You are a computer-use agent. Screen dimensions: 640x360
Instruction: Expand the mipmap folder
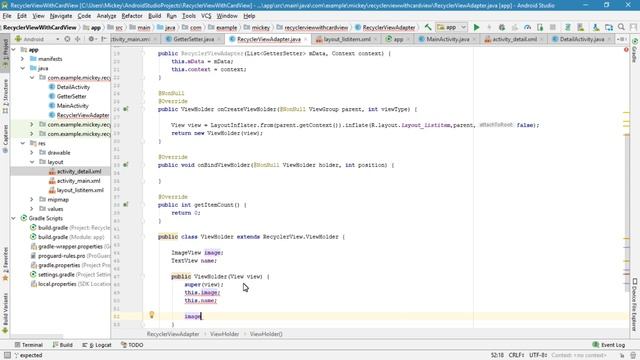(x=32, y=200)
